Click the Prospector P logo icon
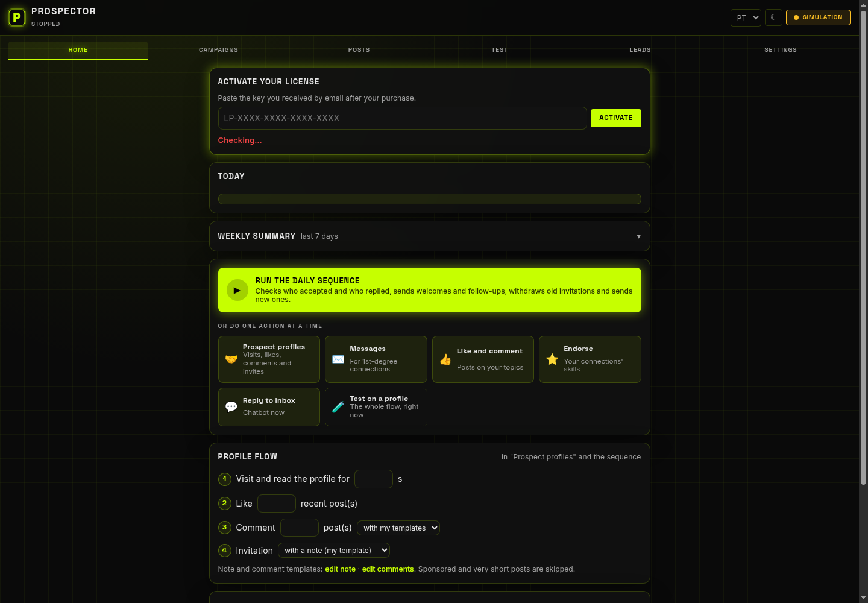The image size is (868, 603). [17, 17]
